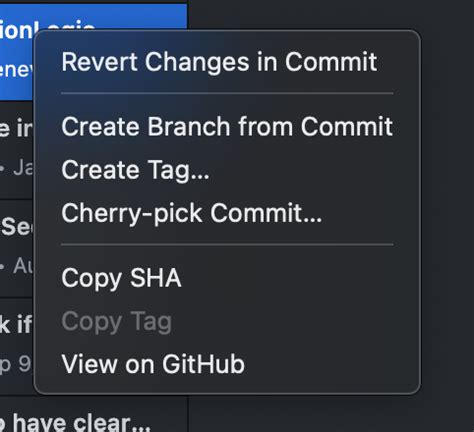
Task: Click the divider beside the commit list
Action: (x=188, y=413)
